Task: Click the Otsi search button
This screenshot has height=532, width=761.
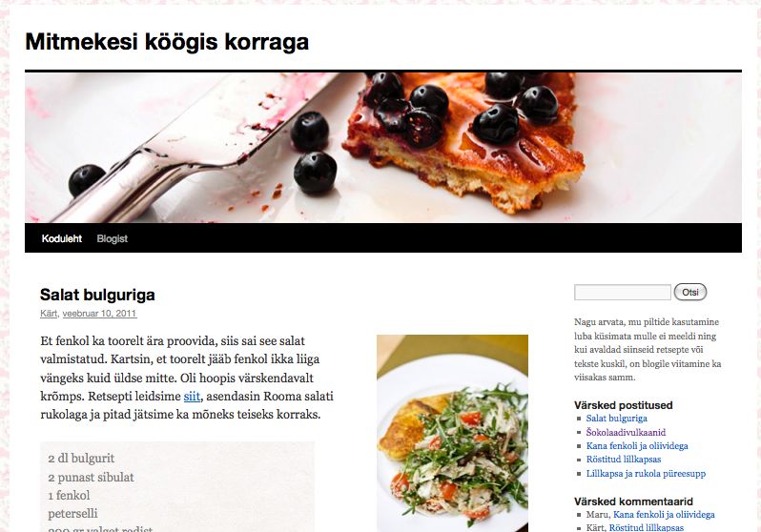Action: pos(690,292)
